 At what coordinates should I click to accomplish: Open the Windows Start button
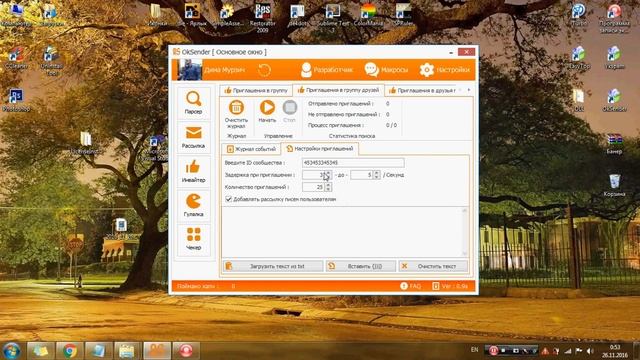tap(11, 350)
